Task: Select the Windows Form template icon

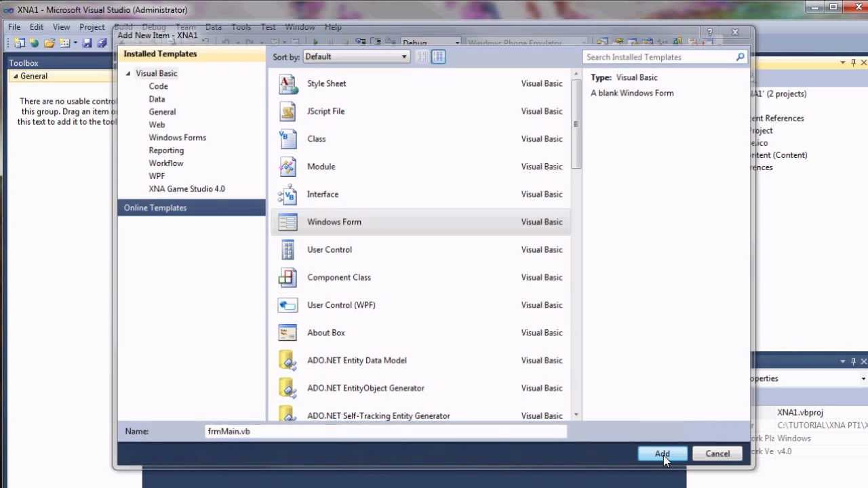Action: pyautogui.click(x=288, y=222)
